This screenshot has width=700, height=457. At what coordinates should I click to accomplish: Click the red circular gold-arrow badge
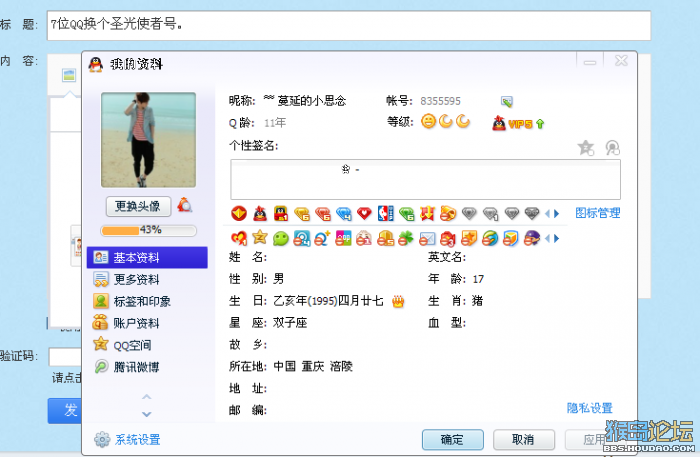click(239, 214)
